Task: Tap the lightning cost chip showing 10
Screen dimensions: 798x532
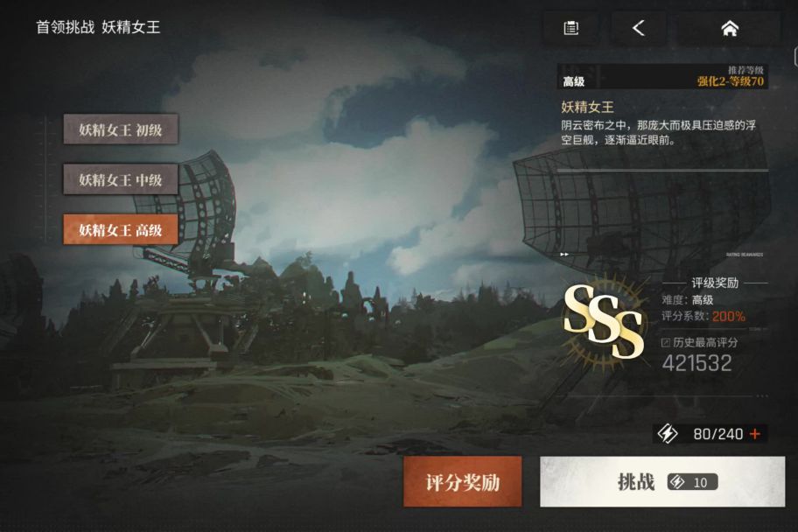Action: coord(693,481)
